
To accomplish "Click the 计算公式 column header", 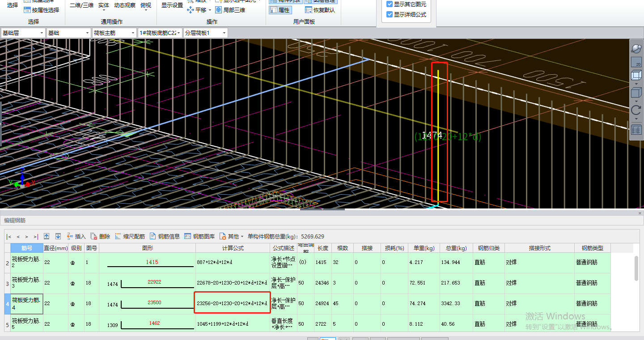I will point(233,248).
